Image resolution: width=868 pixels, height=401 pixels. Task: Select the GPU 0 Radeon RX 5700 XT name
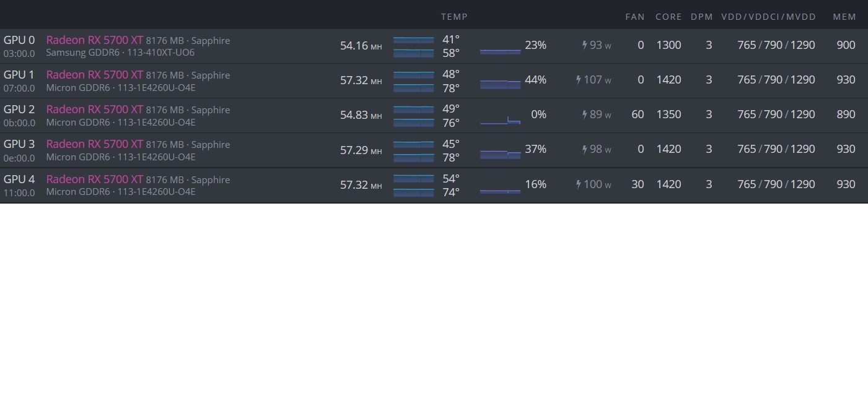tap(94, 40)
